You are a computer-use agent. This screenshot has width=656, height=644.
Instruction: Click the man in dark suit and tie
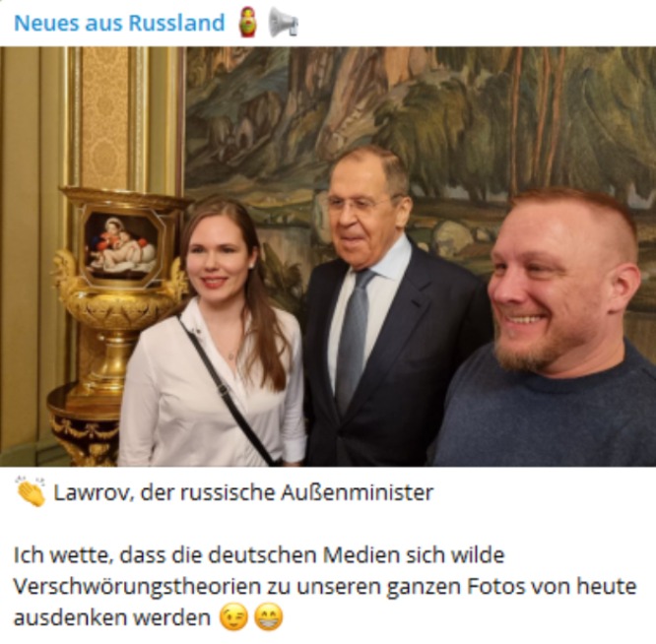pos(389,309)
